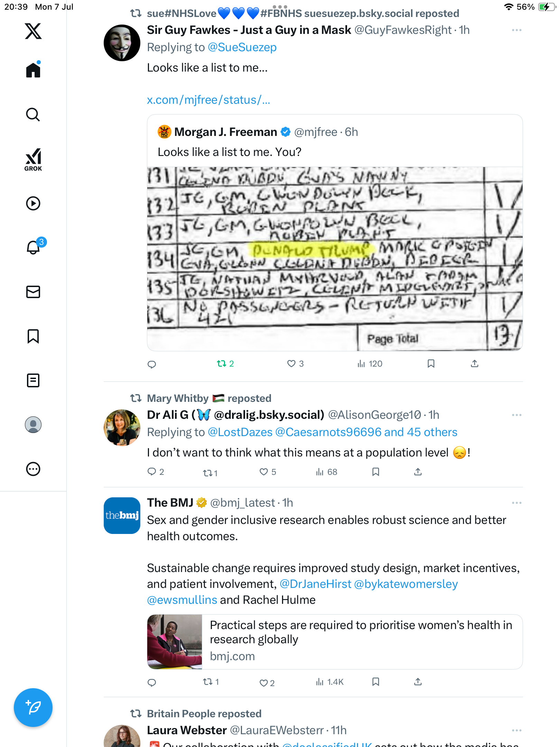Open more options on The BMJ post

[x=516, y=502]
